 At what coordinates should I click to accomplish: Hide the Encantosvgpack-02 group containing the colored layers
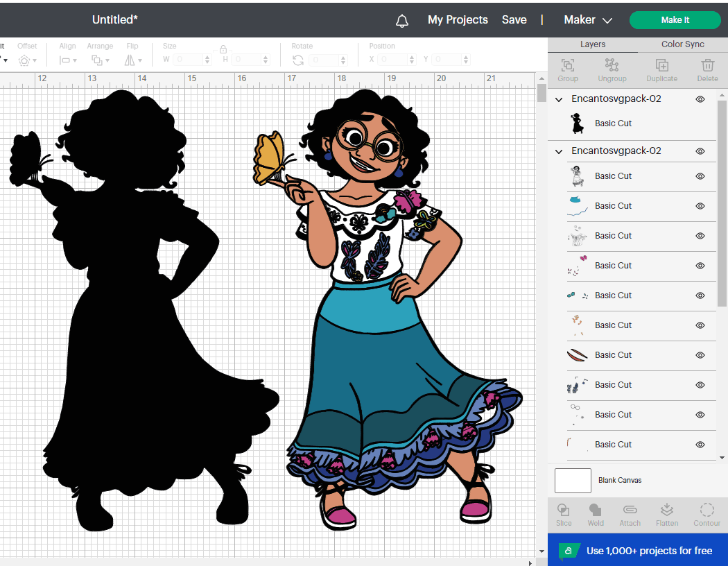tap(700, 151)
